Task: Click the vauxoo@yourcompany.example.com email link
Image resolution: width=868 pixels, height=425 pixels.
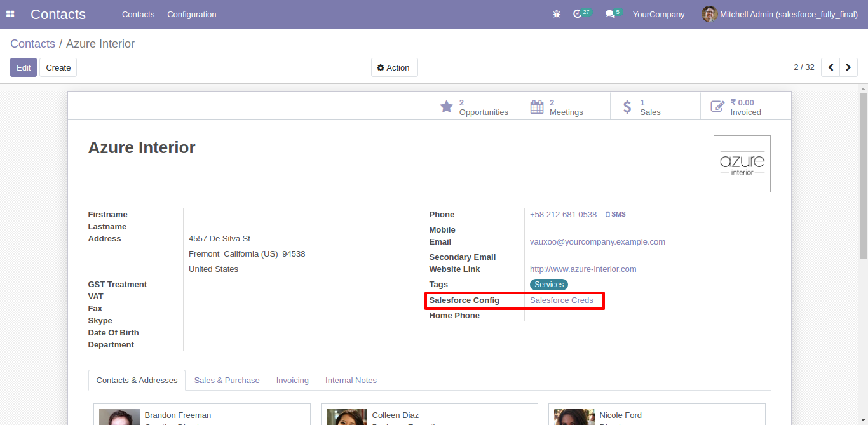Action: pos(597,242)
